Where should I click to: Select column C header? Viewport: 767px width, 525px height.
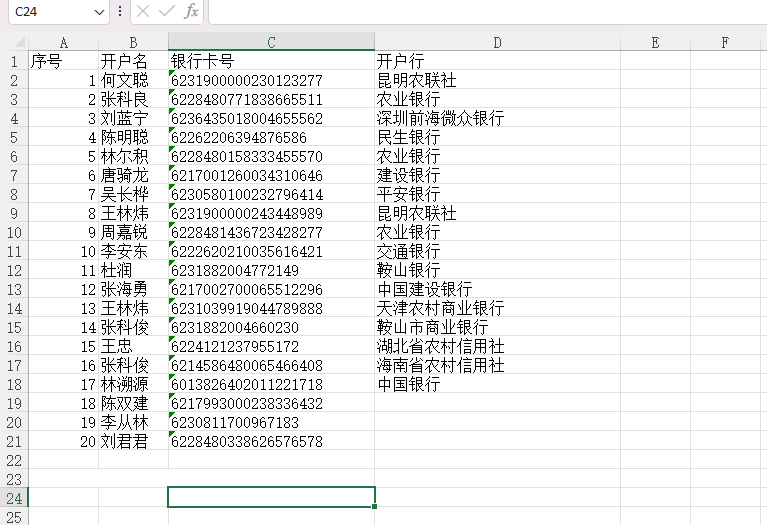pyautogui.click(x=271, y=43)
